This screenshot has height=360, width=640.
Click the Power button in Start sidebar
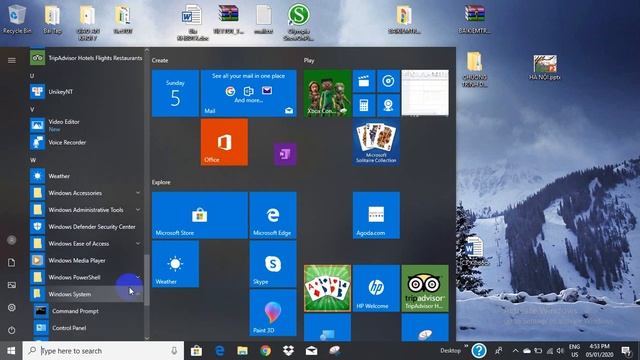click(11, 330)
